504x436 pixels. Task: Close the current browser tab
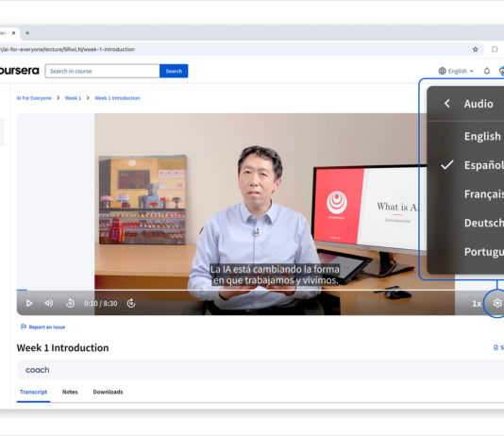(14, 33)
